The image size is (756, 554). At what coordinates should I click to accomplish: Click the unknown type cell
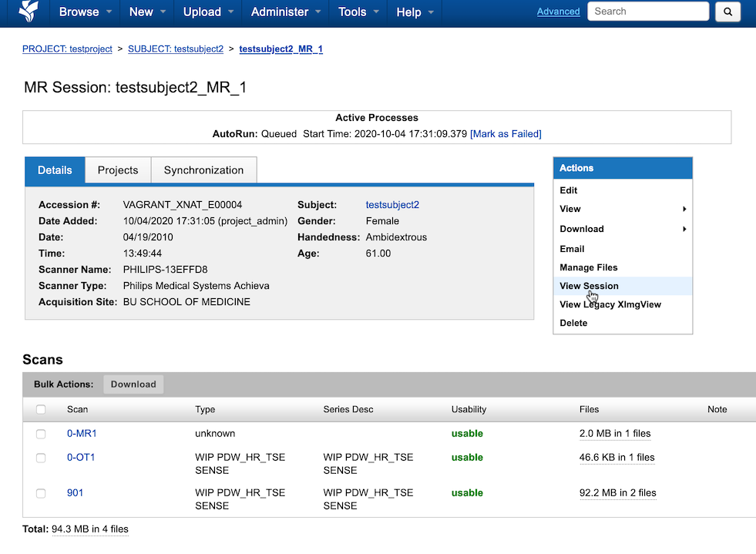coord(215,434)
